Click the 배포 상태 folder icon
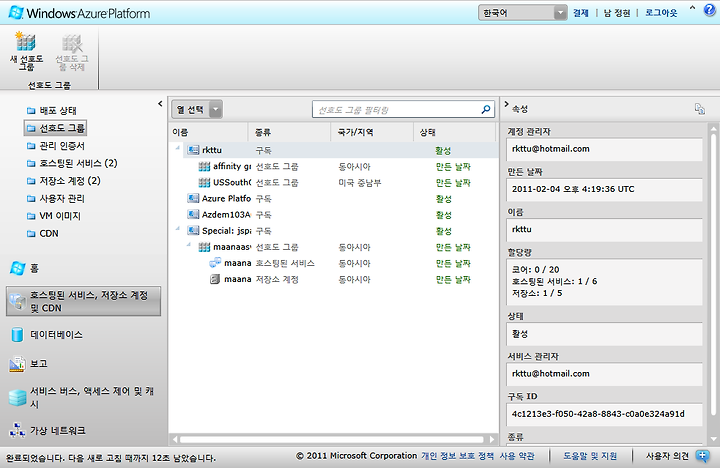 coord(31,111)
